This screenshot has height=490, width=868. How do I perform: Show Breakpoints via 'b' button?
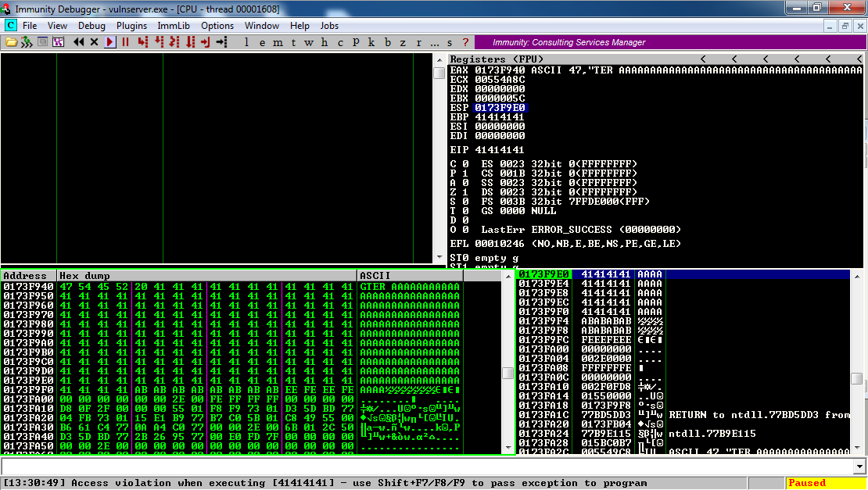pos(388,42)
